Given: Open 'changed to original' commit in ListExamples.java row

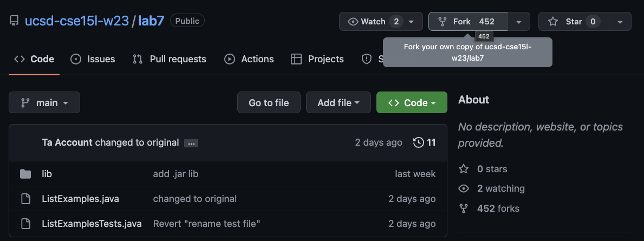Looking at the screenshot, I should coord(194,199).
